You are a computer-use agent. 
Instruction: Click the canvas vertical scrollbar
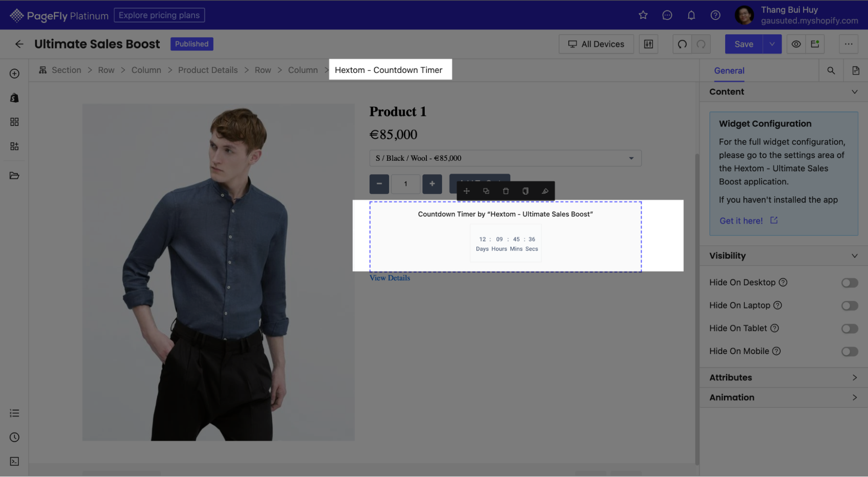coord(697,308)
